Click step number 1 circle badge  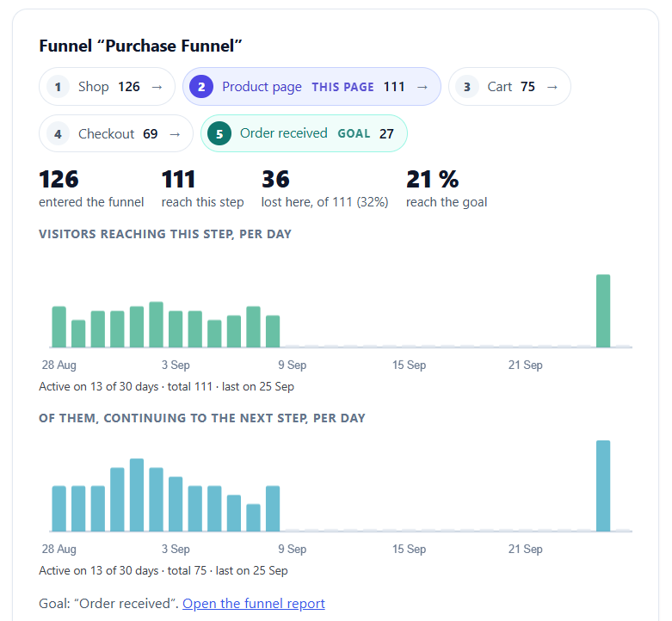tap(58, 87)
